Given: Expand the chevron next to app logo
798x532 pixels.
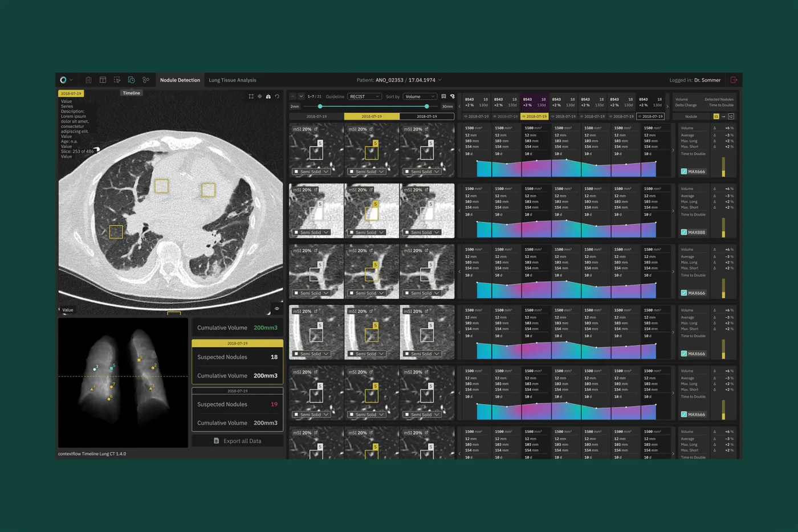Looking at the screenshot, I should click(x=71, y=80).
